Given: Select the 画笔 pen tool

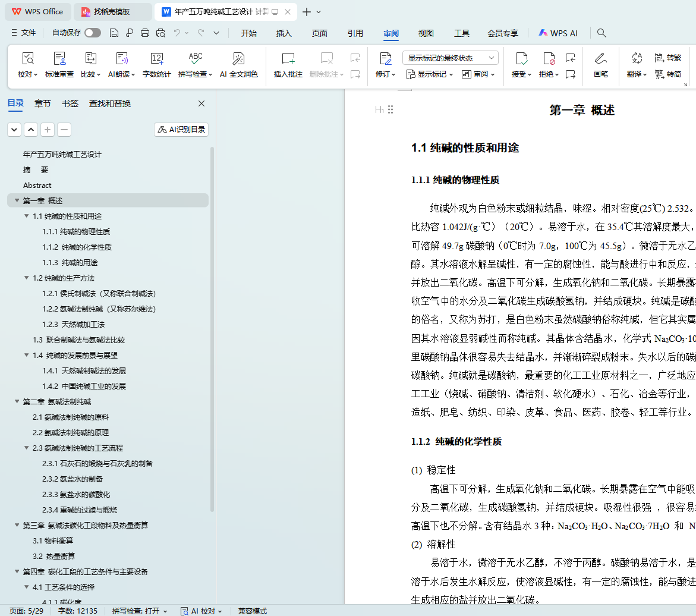Looking at the screenshot, I should click(601, 65).
